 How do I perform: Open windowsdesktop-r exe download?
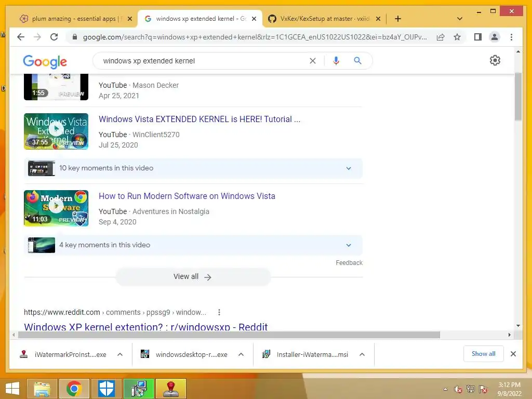[184, 354]
